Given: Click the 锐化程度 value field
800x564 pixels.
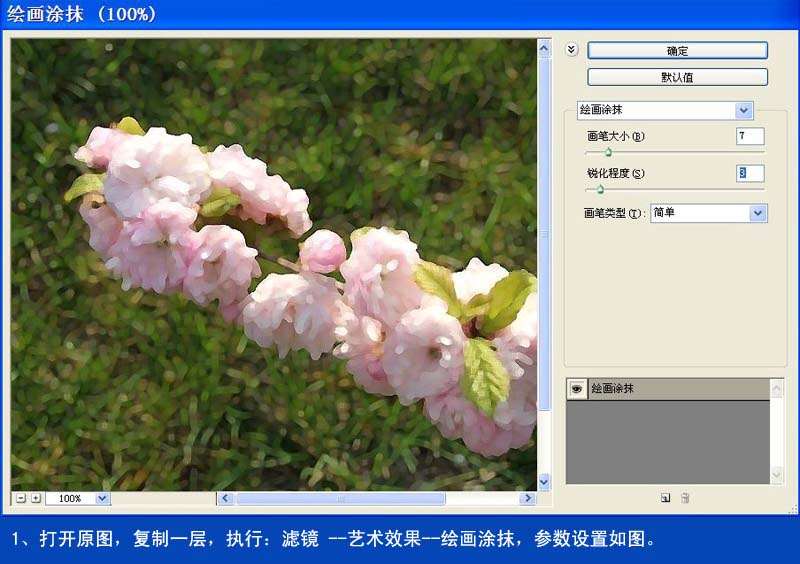Looking at the screenshot, I should click(750, 173).
